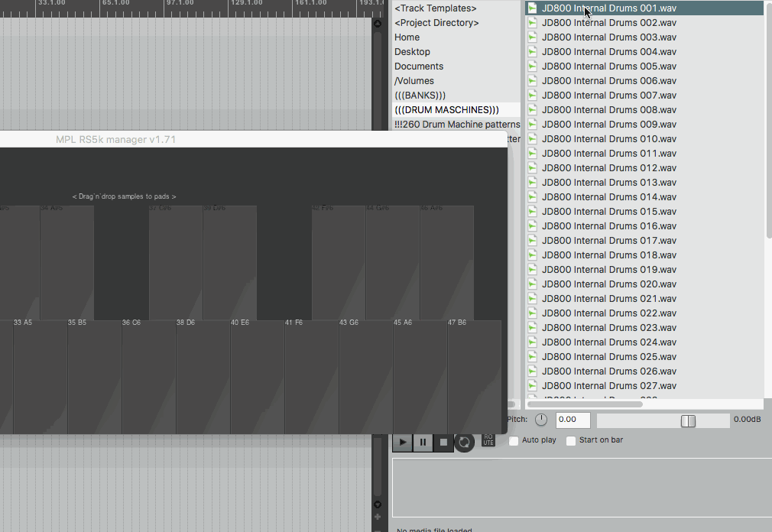Click pad 45 A6 in RS5k manager
The height and width of the screenshot is (532, 772).
(x=420, y=377)
